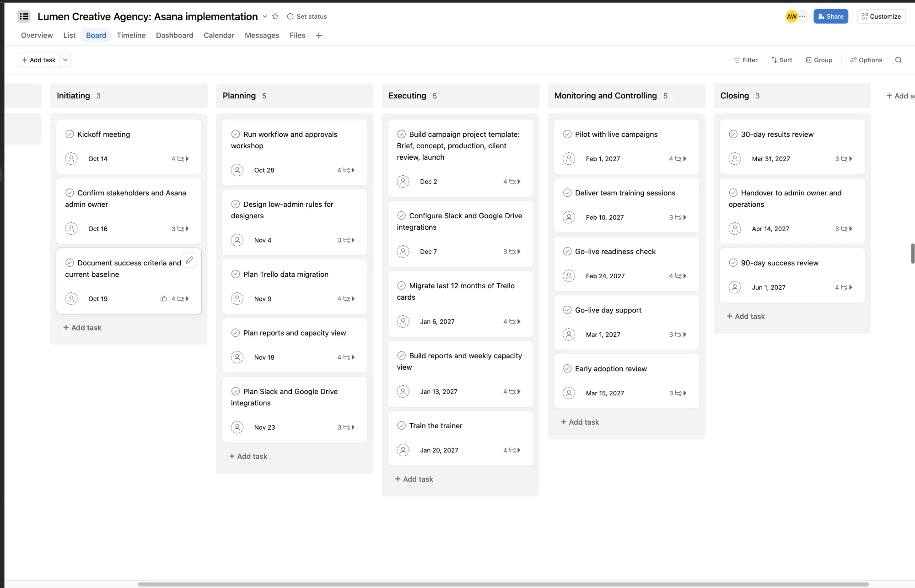Image resolution: width=915 pixels, height=588 pixels.
Task: Open the Add task dropdown arrow
Action: tap(65, 60)
